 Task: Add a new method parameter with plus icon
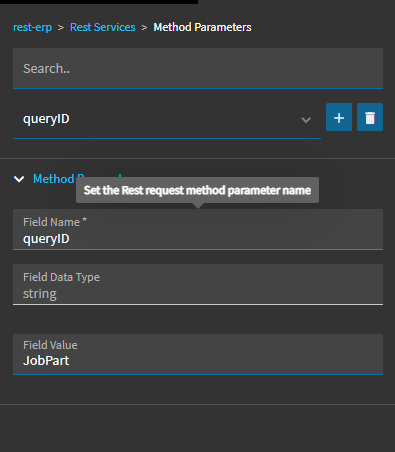[x=339, y=117]
